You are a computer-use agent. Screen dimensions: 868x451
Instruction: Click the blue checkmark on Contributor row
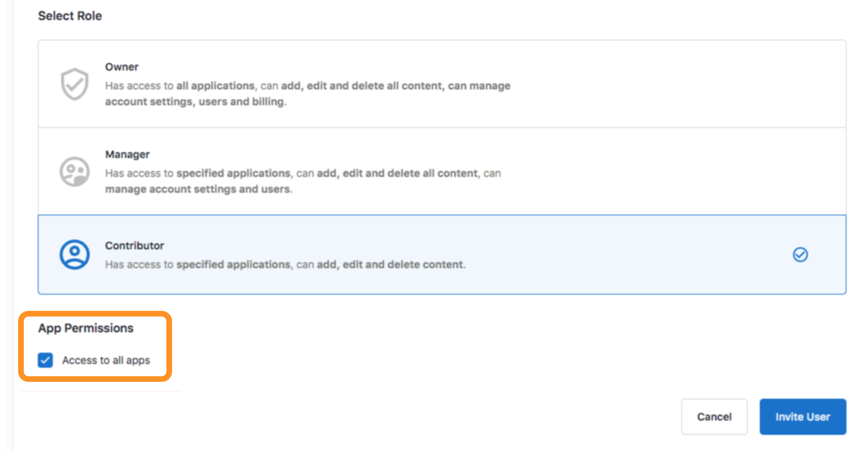(x=800, y=254)
